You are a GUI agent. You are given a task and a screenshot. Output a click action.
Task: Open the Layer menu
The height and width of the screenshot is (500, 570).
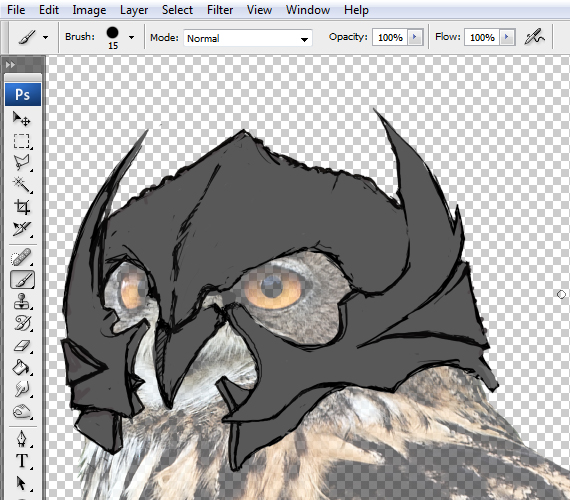(134, 10)
